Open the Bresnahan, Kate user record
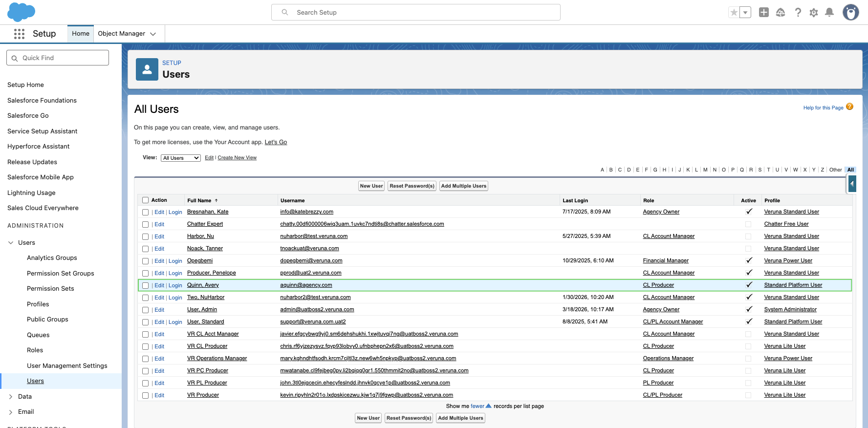Screen dimensions: 868x428 tap(208, 212)
